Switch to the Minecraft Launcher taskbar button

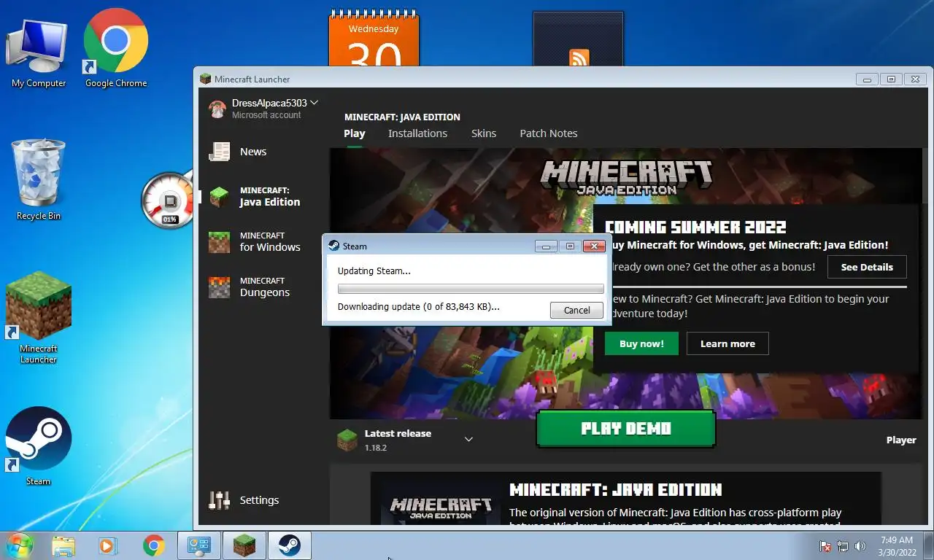point(244,546)
